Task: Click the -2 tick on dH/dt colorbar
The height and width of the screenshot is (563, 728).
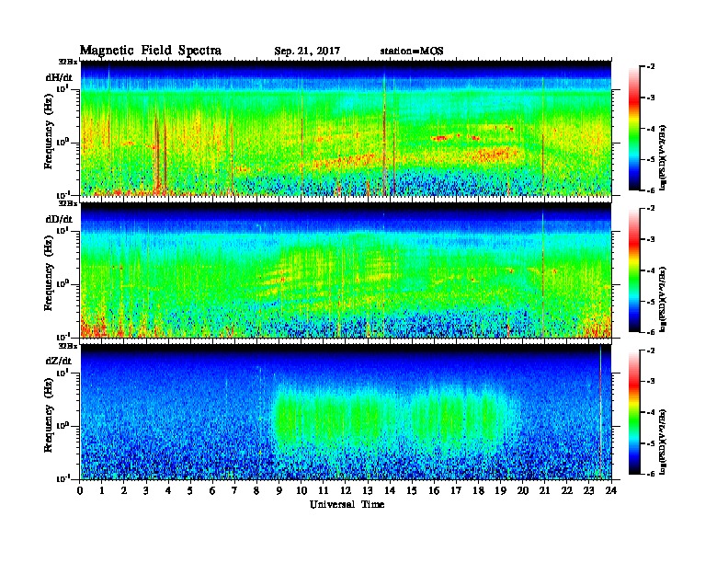Action: [651, 67]
